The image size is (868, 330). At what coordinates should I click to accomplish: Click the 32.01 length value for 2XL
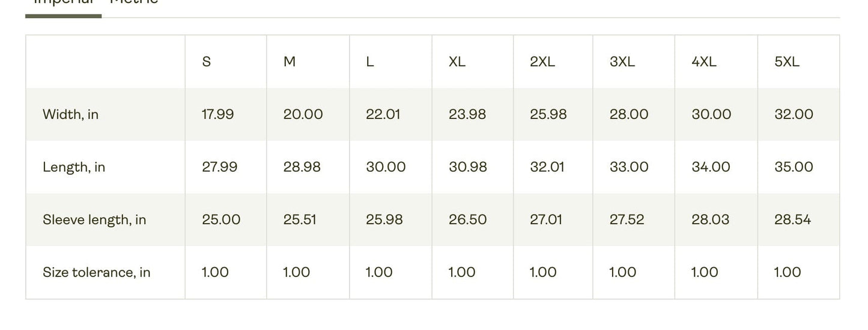pos(547,167)
